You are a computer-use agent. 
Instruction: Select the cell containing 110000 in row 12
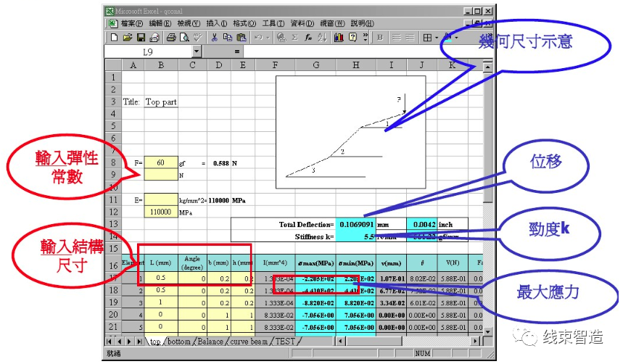point(161,212)
